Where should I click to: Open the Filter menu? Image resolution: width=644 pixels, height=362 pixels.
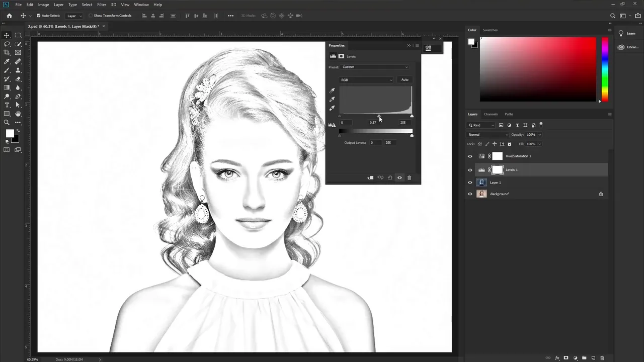[102, 5]
